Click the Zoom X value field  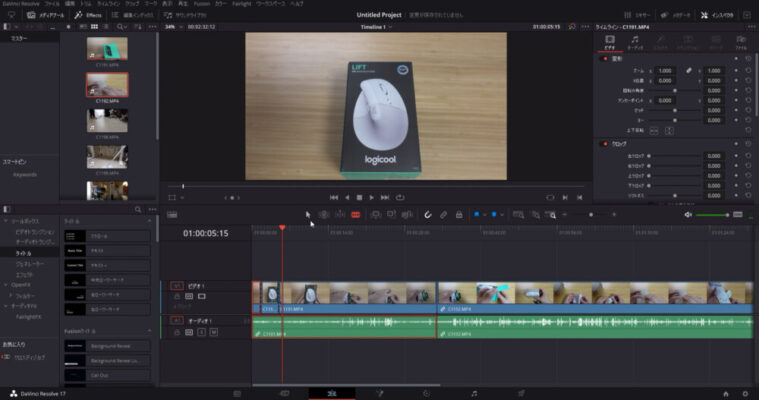pos(665,71)
